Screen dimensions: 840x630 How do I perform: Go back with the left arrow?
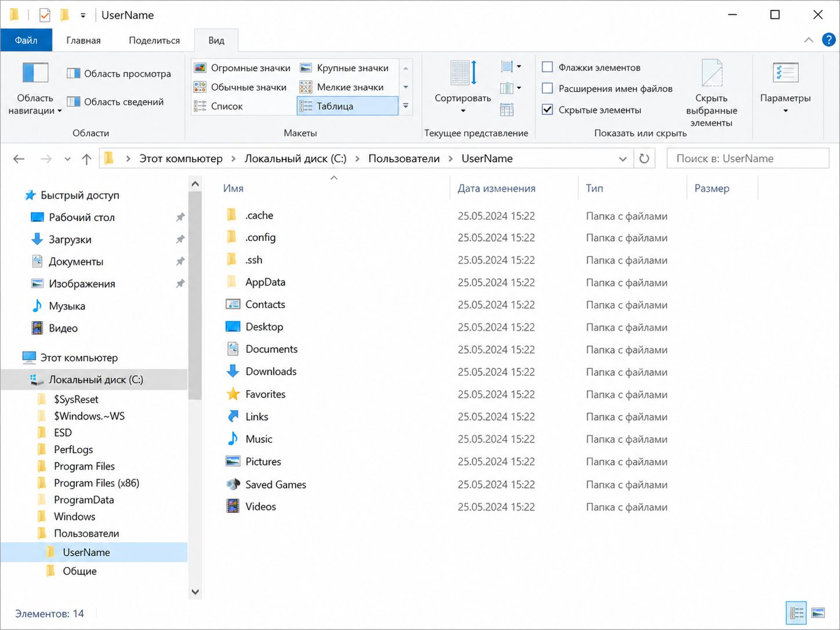point(19,159)
